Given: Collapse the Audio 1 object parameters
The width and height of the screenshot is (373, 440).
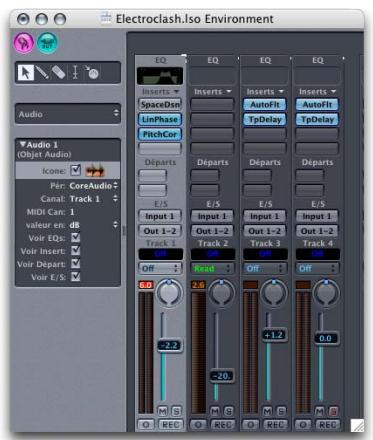Looking at the screenshot, I should (23, 144).
